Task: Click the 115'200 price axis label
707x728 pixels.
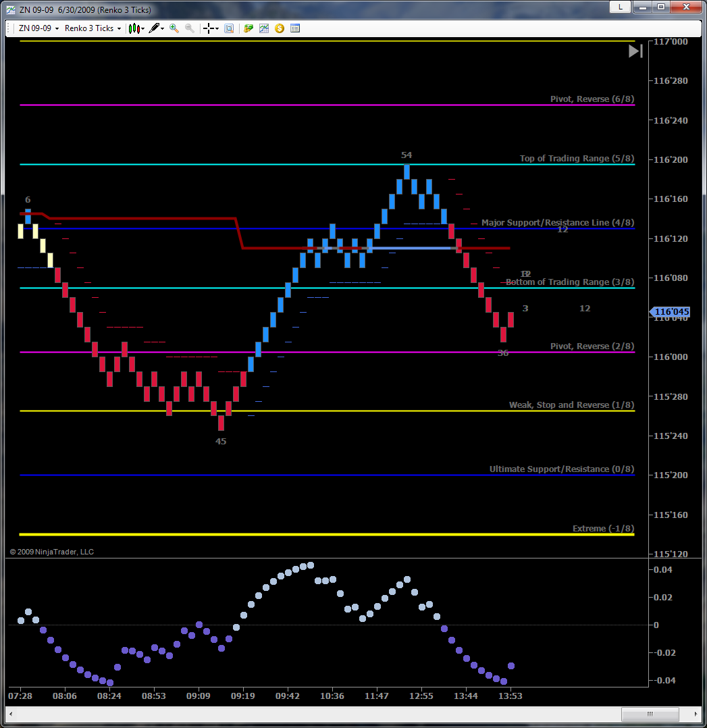Action: click(x=671, y=475)
